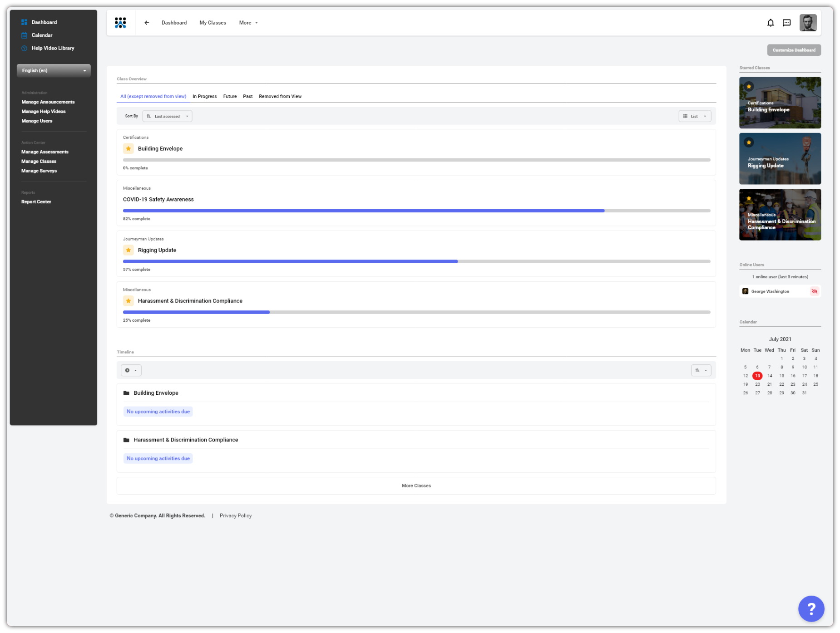Open Dashboard in the left sidebar

pyautogui.click(x=44, y=22)
